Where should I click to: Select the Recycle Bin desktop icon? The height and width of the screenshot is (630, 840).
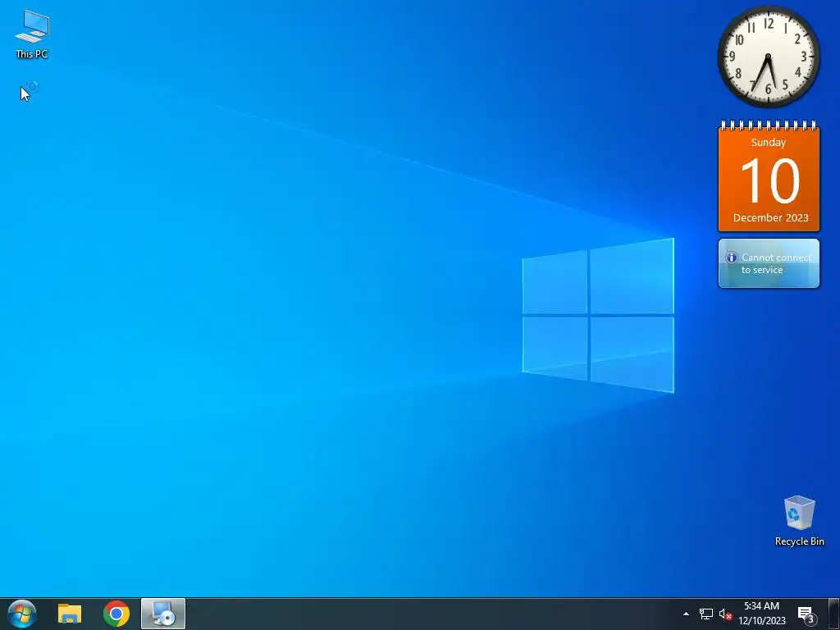click(799, 520)
